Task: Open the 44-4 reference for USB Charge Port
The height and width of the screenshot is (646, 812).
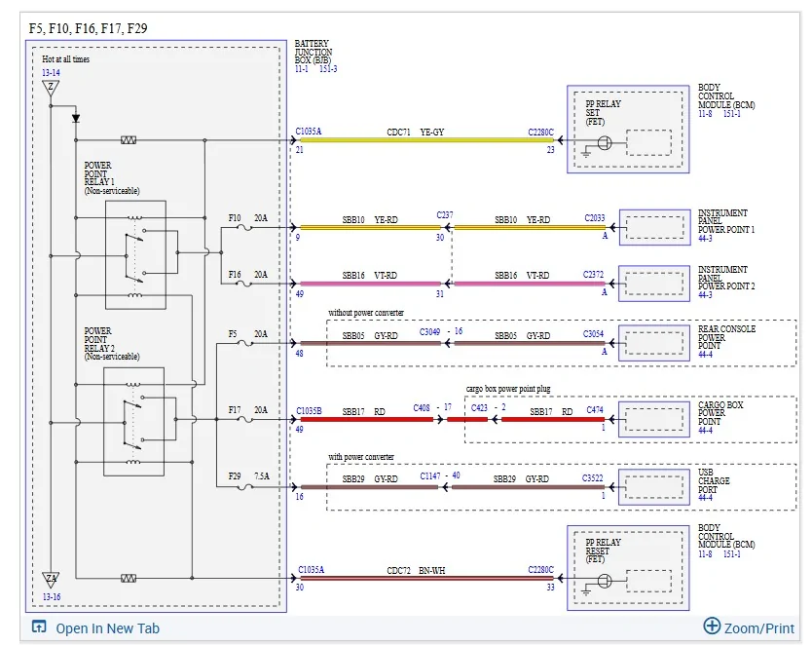Action: pos(705,497)
